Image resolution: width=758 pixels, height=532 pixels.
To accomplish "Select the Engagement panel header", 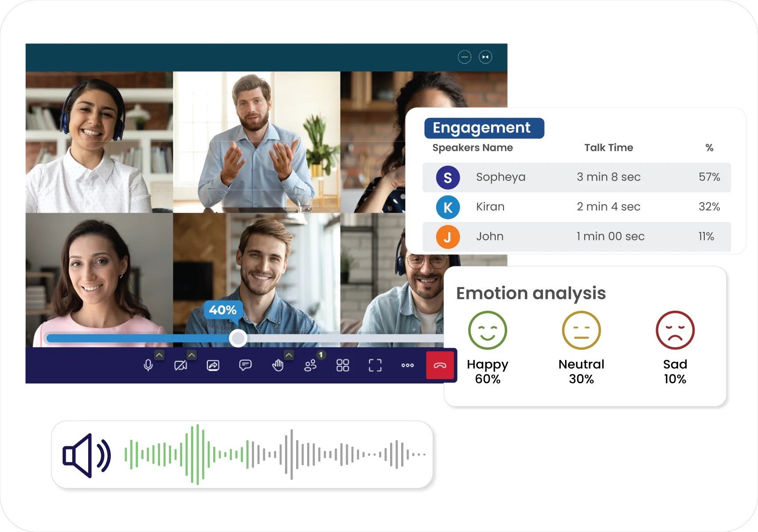I will 484,128.
